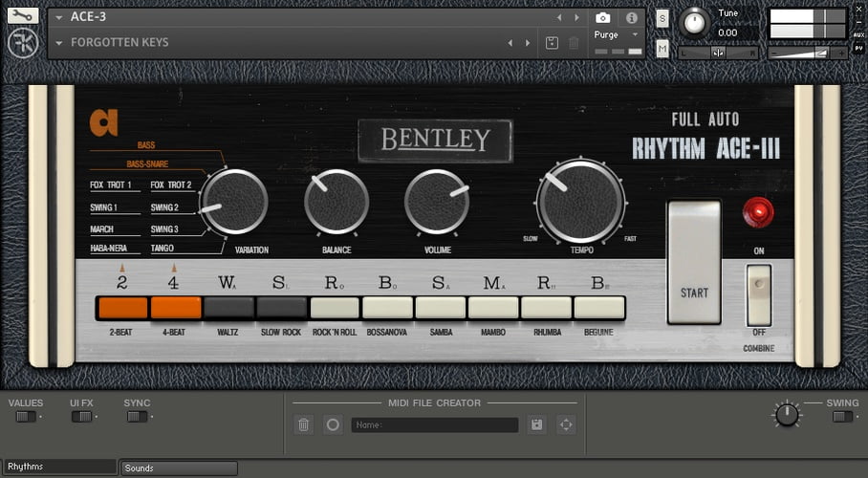Flip the COMBINE on/off switch
This screenshot has height=478, width=868.
(758, 294)
